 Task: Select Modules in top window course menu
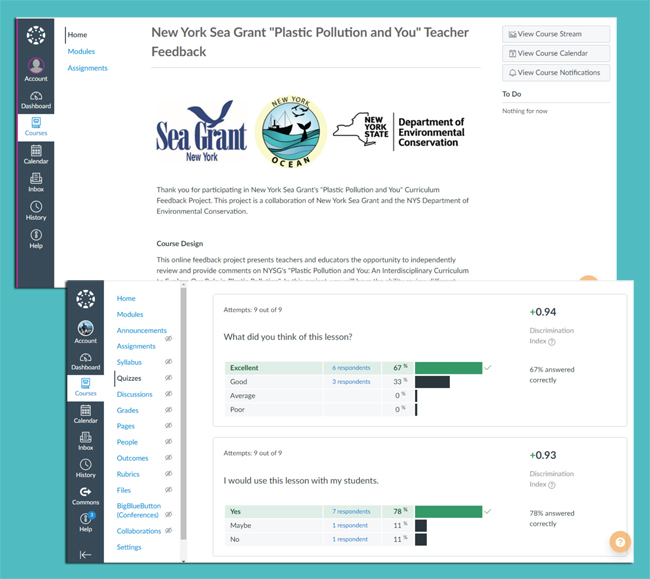tap(81, 51)
